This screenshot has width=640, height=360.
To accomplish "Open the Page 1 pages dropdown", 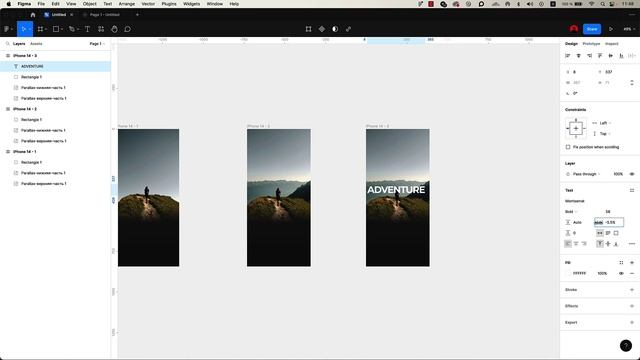I will point(97,44).
